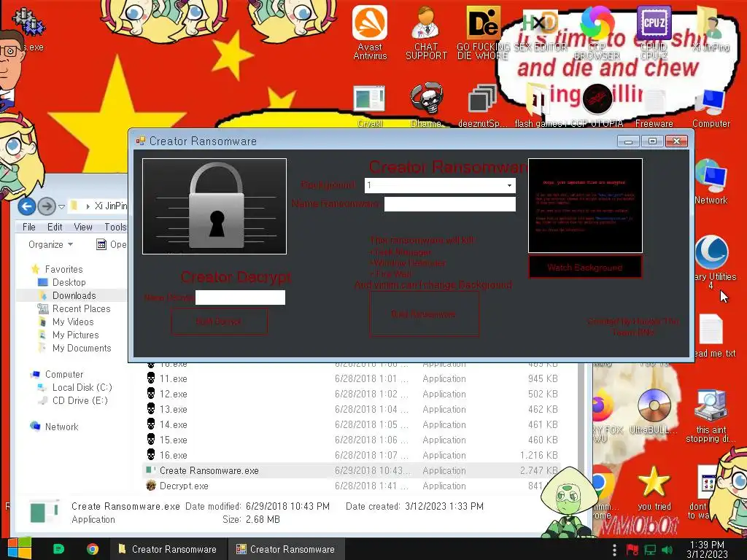Select Network in the Explorer navigation pane
This screenshot has width=747, height=560.
[61, 427]
